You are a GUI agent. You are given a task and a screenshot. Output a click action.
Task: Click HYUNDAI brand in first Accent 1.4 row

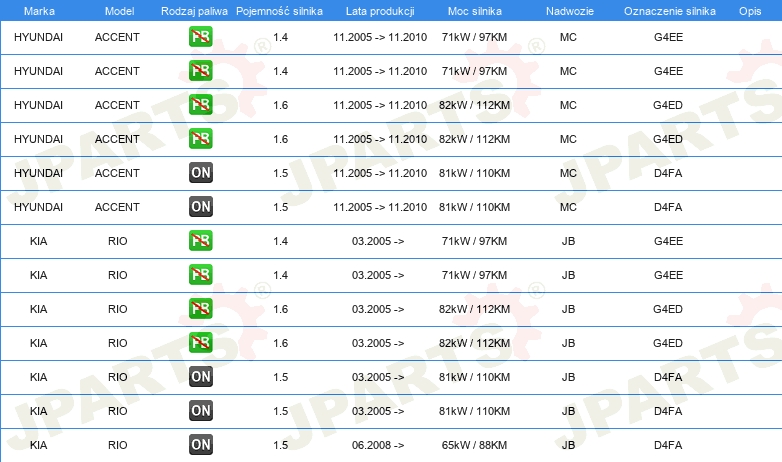(x=38, y=37)
